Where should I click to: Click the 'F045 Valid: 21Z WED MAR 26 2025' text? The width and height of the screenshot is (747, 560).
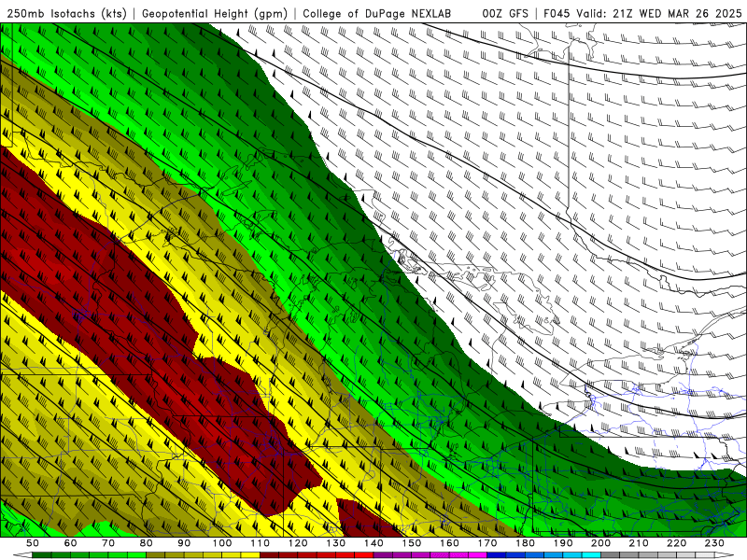[642, 14]
